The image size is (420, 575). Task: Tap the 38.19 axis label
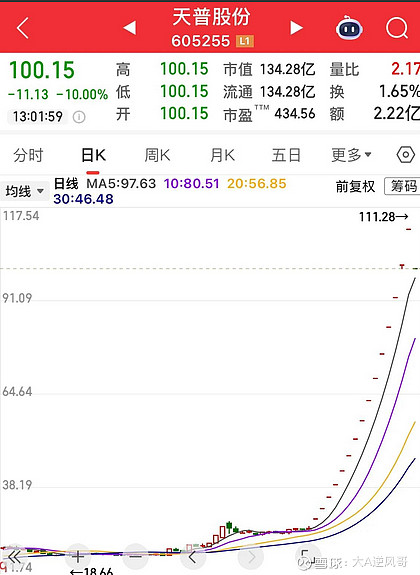pyautogui.click(x=17, y=485)
